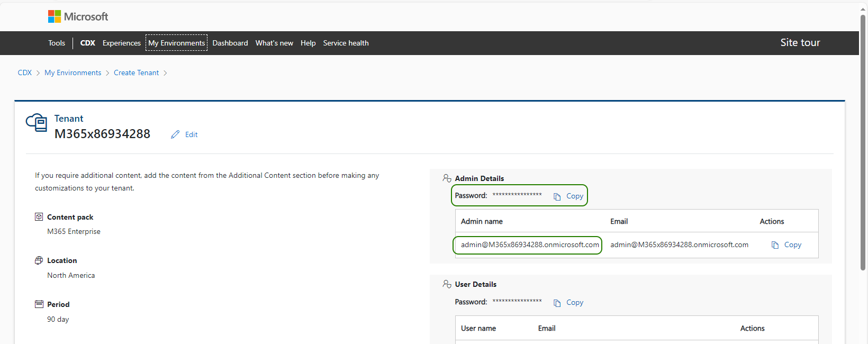Screen dimensions: 868x344
Task: Select My Environments in the nav bar
Action: pyautogui.click(x=176, y=43)
